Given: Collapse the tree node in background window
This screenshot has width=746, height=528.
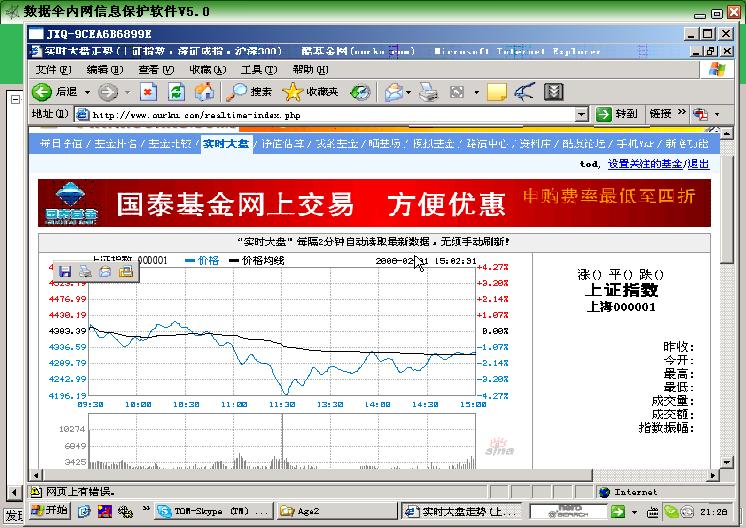Looking at the screenshot, I should click(x=15, y=99).
